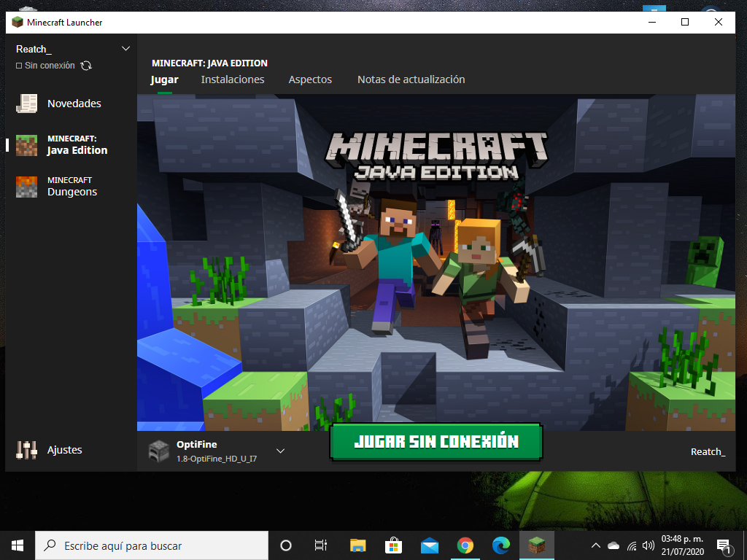This screenshot has width=747, height=560.
Task: Click the Reatch_ username at bottom right
Action: coord(708,451)
